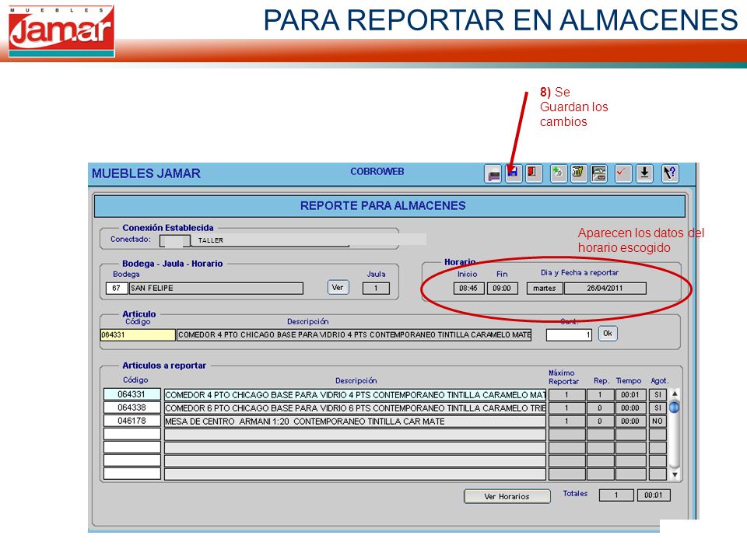Click the red checkmark toolbar icon

(622, 173)
